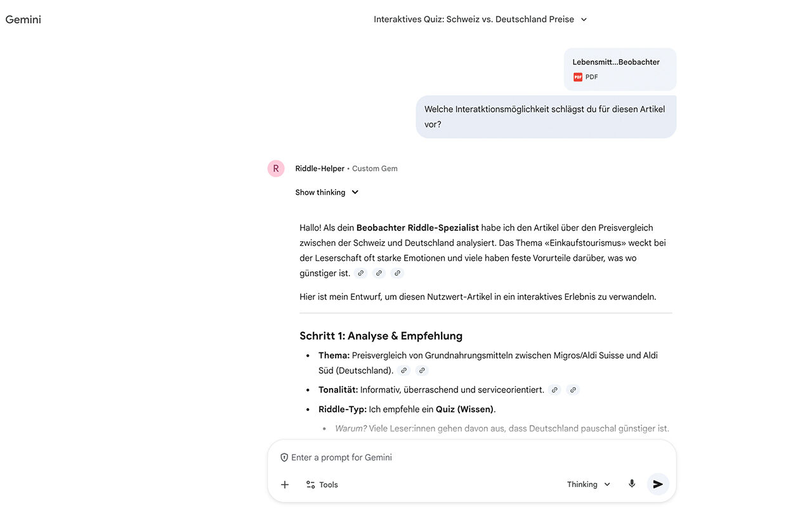The image size is (812, 508).
Task: Open the Tools menu in the prompt bar
Action: click(322, 484)
